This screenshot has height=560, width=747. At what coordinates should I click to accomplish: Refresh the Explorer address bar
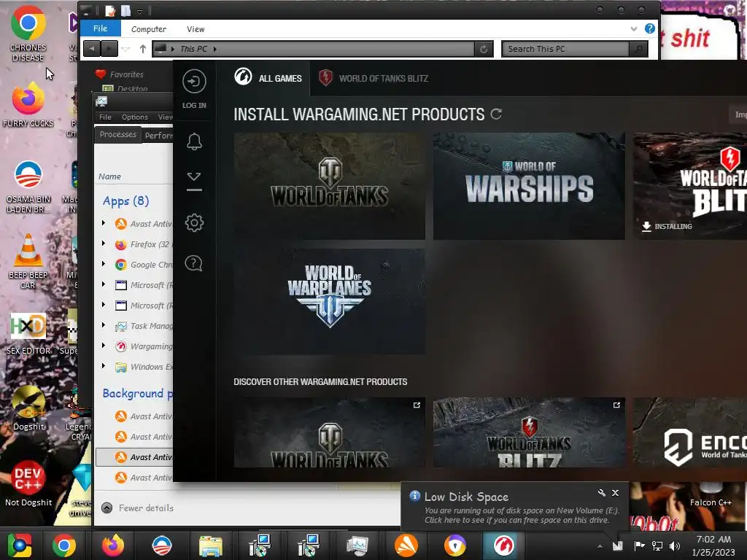coord(483,49)
